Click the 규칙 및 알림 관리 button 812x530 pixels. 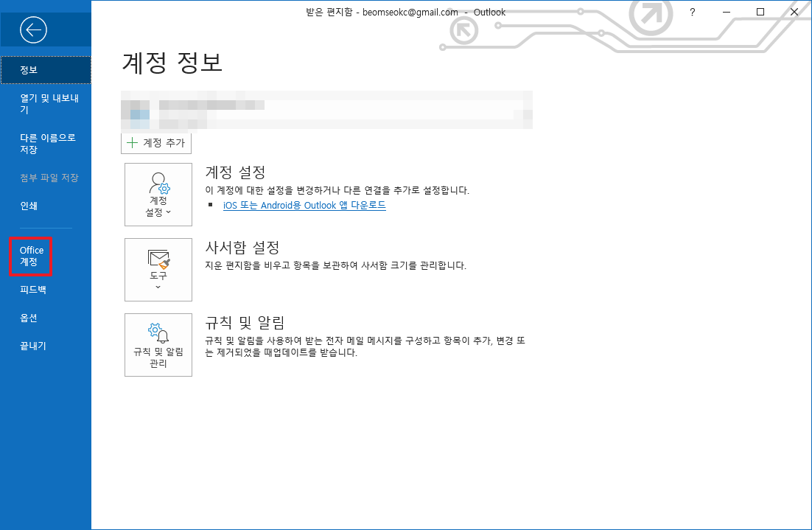(158, 344)
